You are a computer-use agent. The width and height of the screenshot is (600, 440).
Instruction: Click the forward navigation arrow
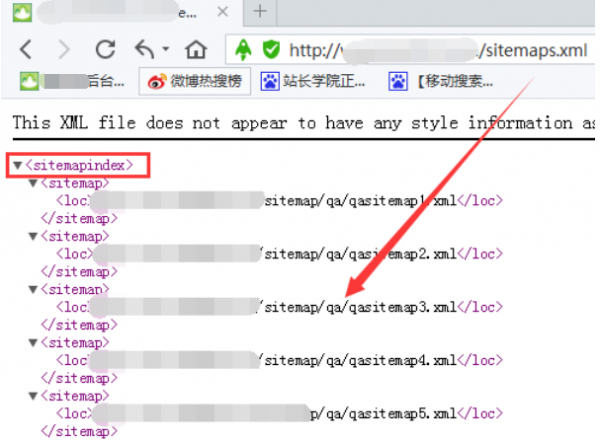[64, 49]
